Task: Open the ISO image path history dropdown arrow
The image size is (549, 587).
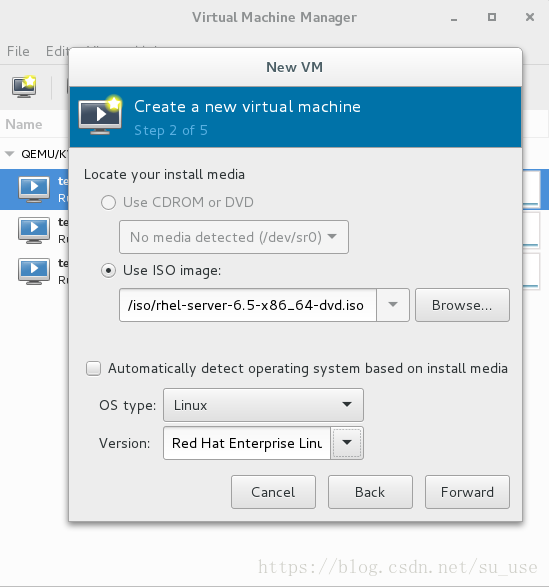Action: [392, 305]
